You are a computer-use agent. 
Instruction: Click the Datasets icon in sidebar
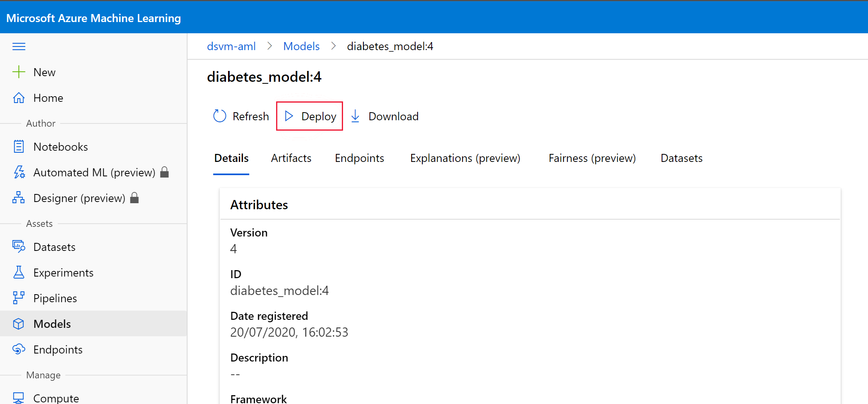[19, 247]
